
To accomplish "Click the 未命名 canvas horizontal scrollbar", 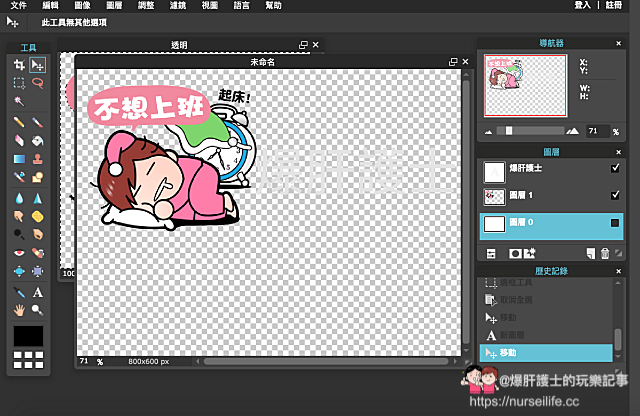I will 326,361.
